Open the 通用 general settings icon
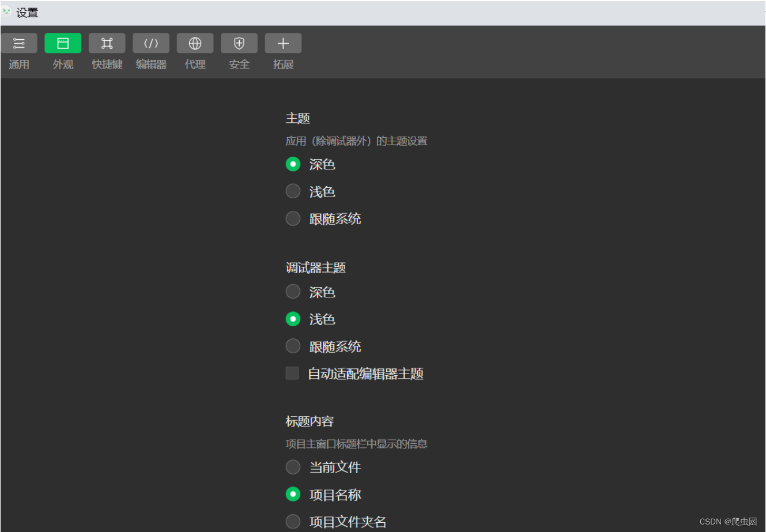Image resolution: width=766 pixels, height=532 pixels. (19, 43)
